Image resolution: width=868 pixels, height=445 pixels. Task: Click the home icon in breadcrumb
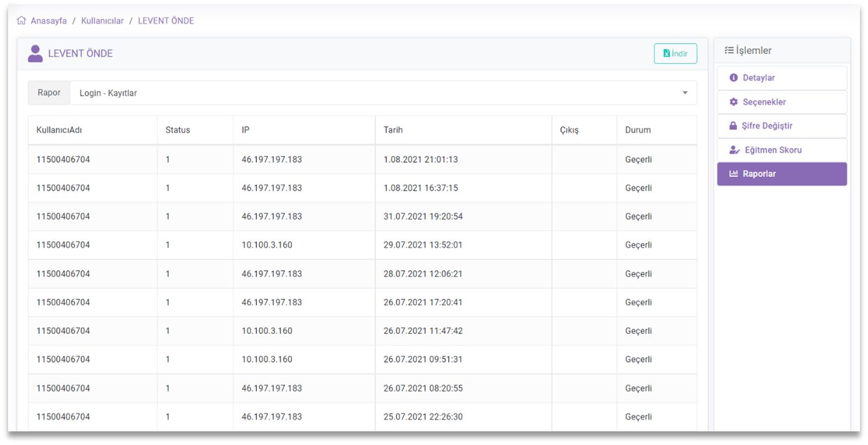click(22, 20)
